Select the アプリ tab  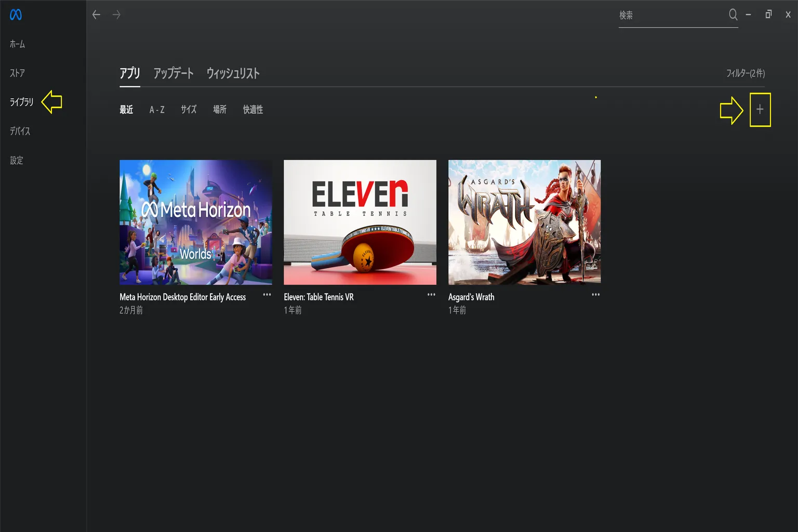point(130,73)
